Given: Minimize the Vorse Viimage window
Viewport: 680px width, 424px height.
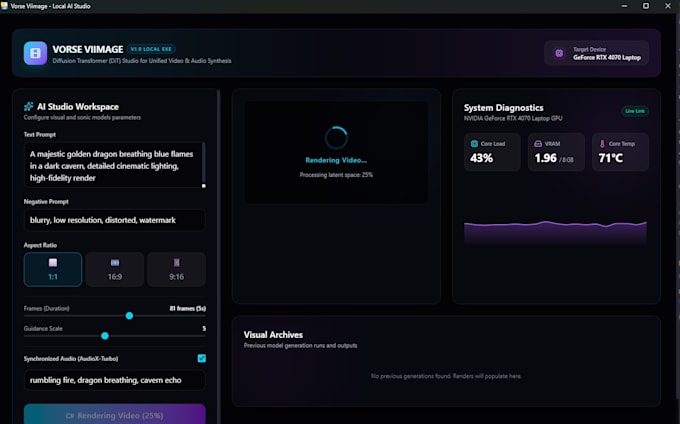Looking at the screenshot, I should (x=624, y=6).
